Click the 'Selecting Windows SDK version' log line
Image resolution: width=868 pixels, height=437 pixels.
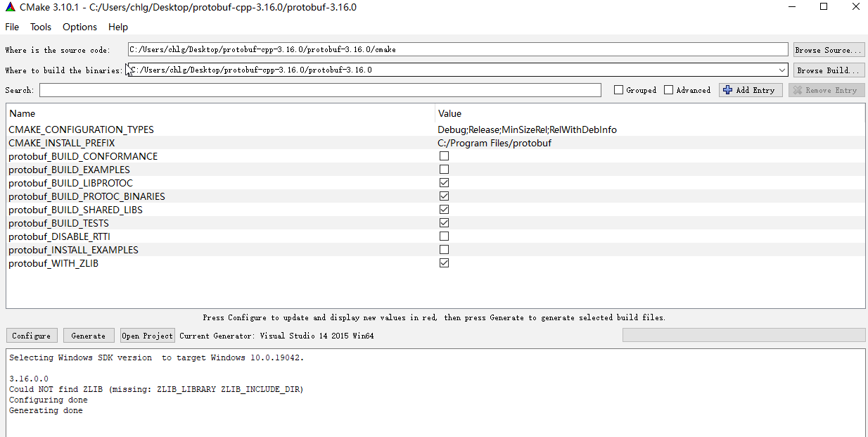click(156, 357)
